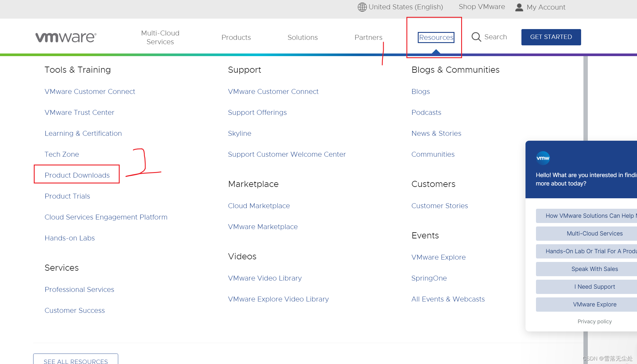
Task: Open the Multi-Cloud Services menu
Action: 160,37
